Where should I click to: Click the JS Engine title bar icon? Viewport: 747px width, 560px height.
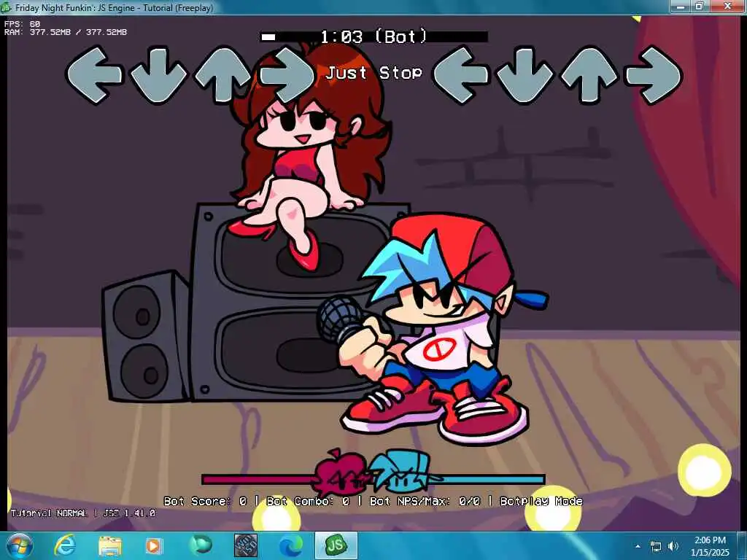(x=6, y=7)
